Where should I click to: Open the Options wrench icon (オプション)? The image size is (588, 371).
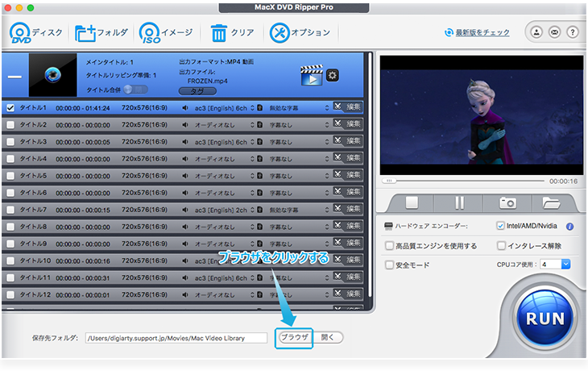[280, 33]
